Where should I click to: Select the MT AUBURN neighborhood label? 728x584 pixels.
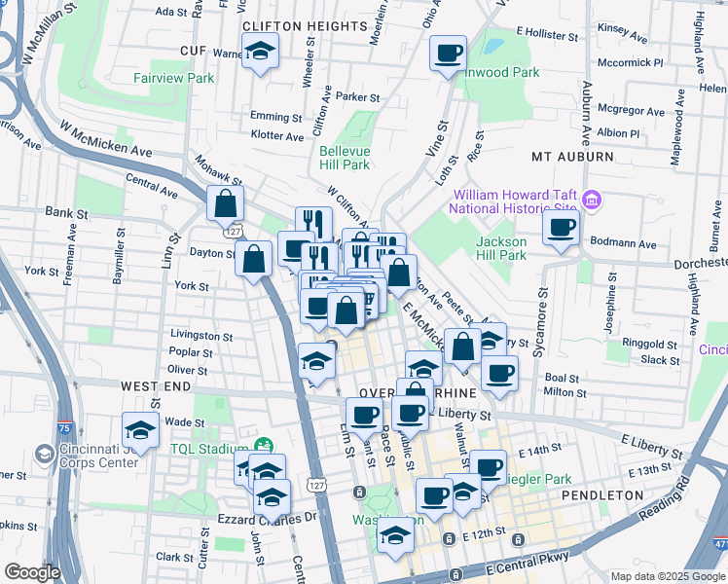tap(572, 157)
